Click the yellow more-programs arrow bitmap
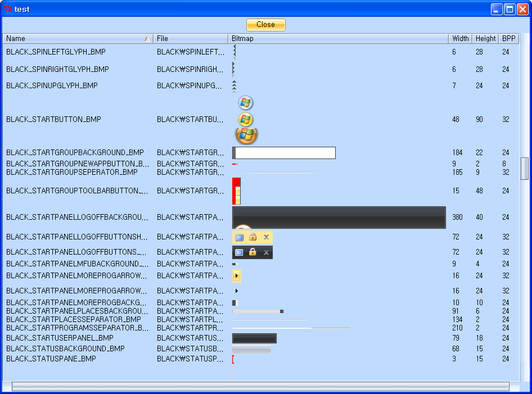The height and width of the screenshot is (394, 532). tap(237, 275)
